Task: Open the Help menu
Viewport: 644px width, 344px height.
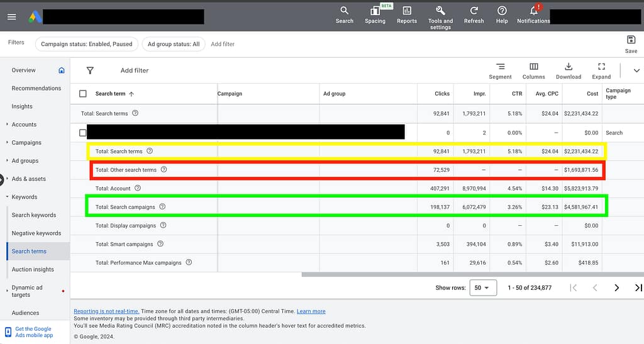Action: tap(502, 15)
